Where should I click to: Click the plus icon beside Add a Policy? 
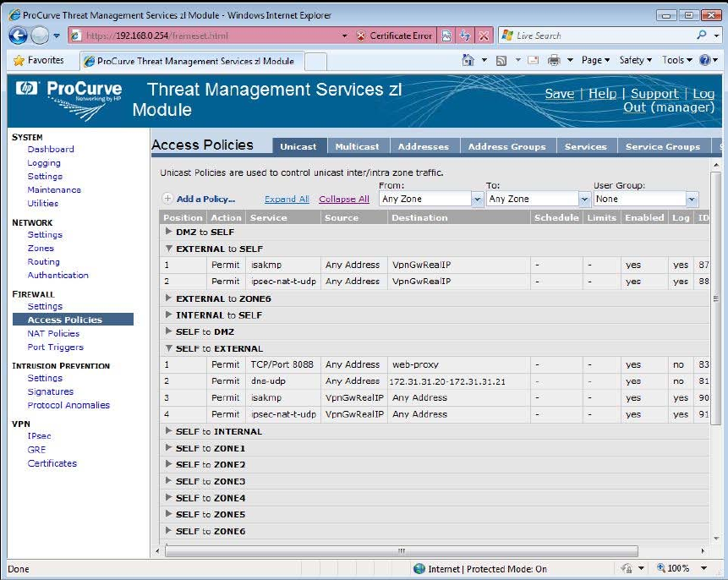[167, 199]
